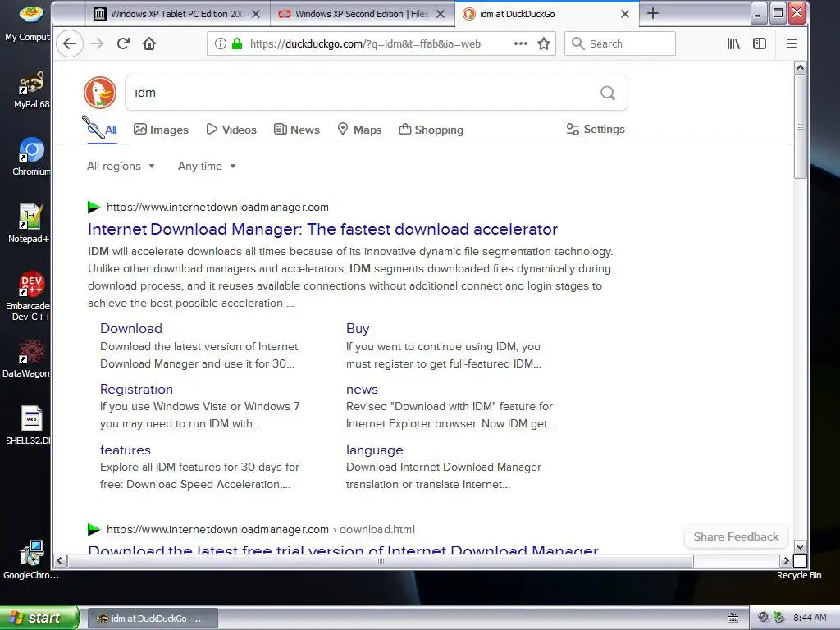Open a new tab with plus button
Image resolution: width=840 pixels, height=630 pixels.
point(652,13)
